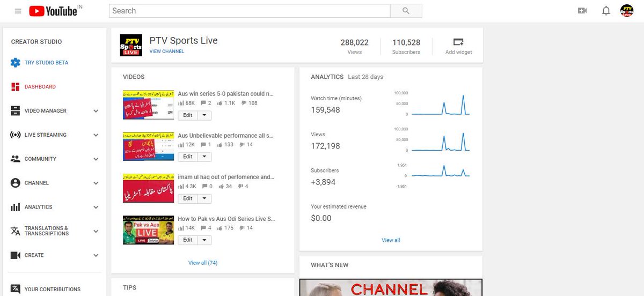
Task: Click comments icon on 'How to Pak vs Aus' video
Action: click(x=203, y=228)
